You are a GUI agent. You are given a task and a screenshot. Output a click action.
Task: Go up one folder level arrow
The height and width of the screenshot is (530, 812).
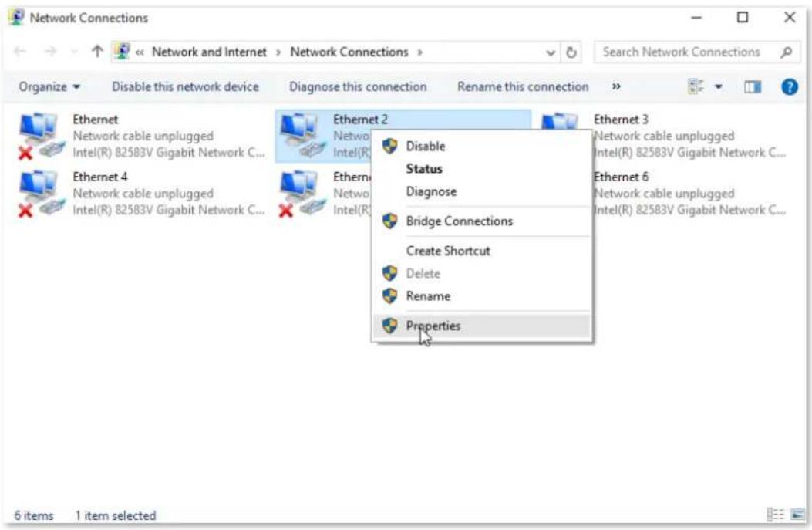point(97,51)
